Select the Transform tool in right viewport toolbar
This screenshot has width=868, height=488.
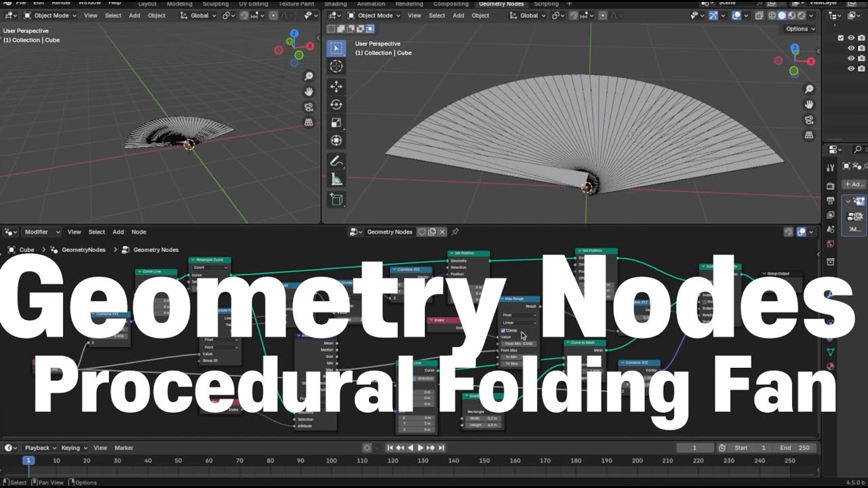click(336, 140)
